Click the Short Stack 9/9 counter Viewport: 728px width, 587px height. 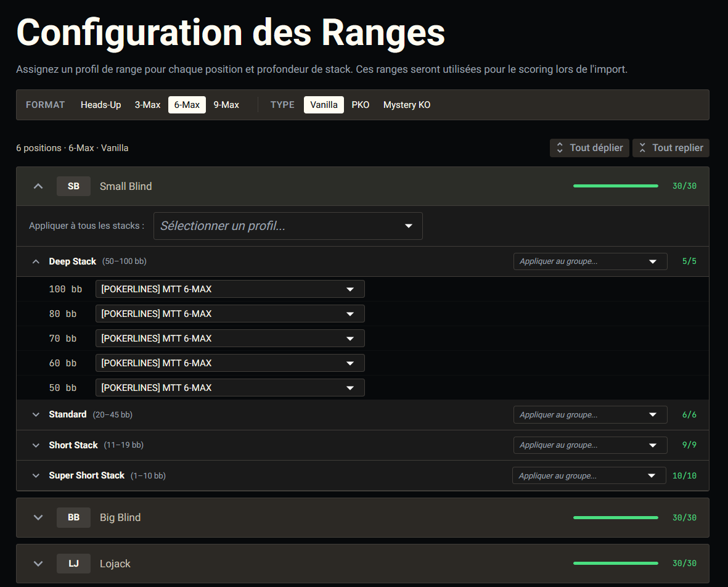click(689, 445)
